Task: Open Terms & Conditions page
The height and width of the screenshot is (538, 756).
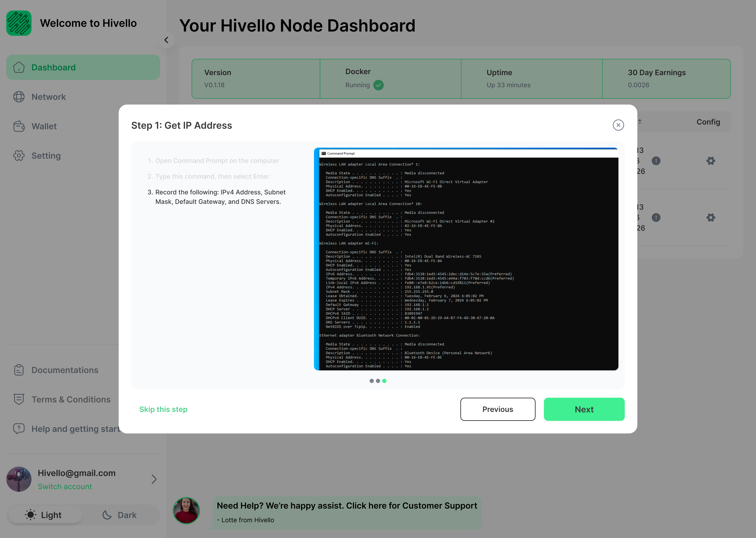Action: tap(71, 400)
